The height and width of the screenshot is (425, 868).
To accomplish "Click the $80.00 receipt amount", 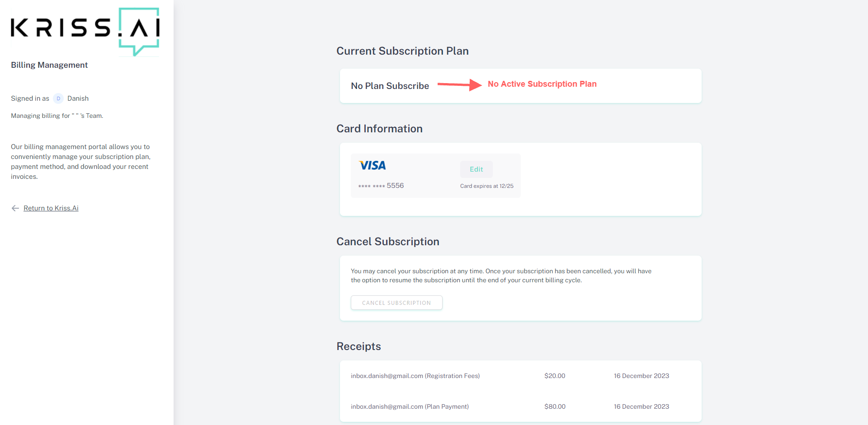I will pyautogui.click(x=555, y=406).
